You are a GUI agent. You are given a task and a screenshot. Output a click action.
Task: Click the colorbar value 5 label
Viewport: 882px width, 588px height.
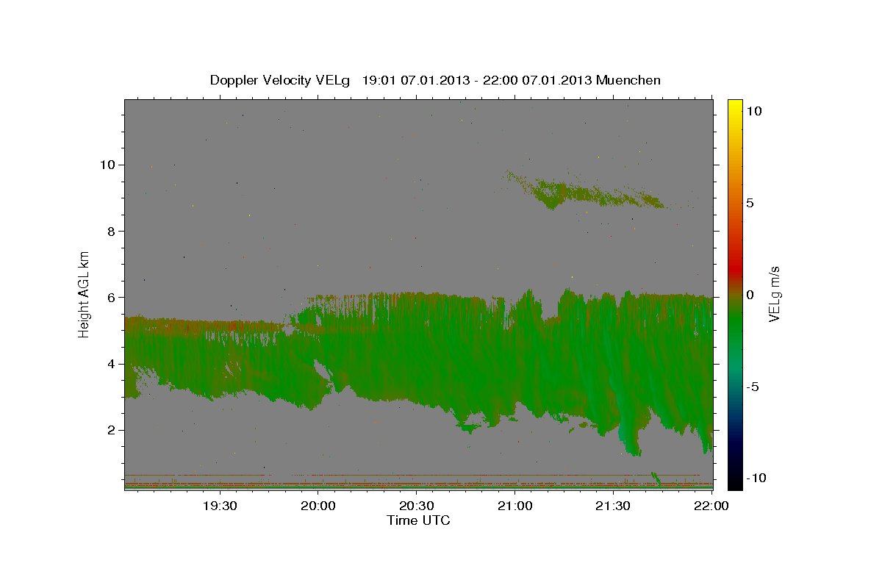750,202
